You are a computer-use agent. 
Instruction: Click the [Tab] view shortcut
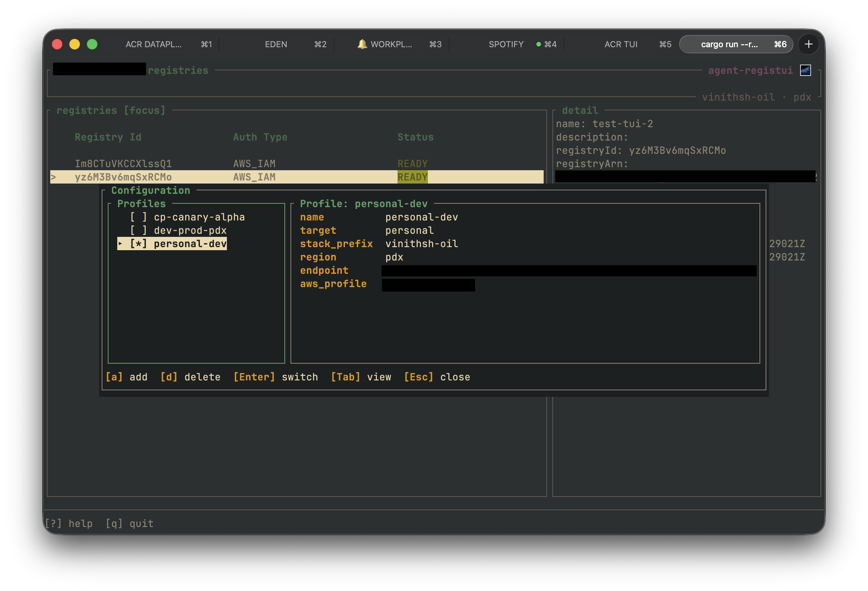361,377
